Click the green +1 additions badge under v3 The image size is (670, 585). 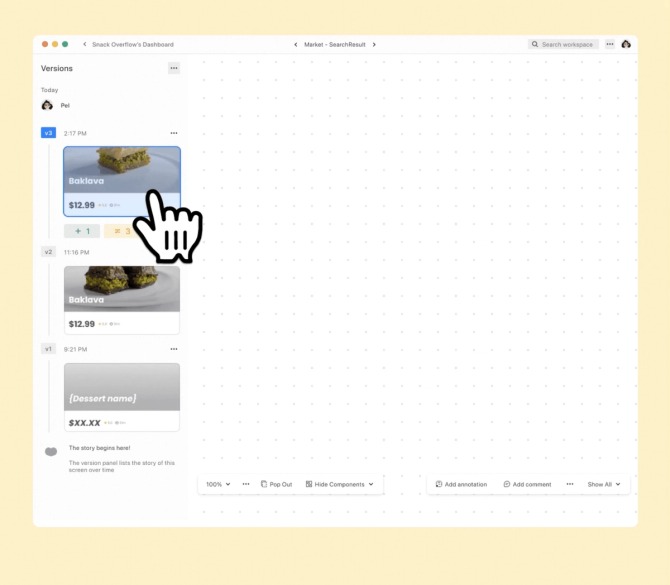click(x=82, y=231)
